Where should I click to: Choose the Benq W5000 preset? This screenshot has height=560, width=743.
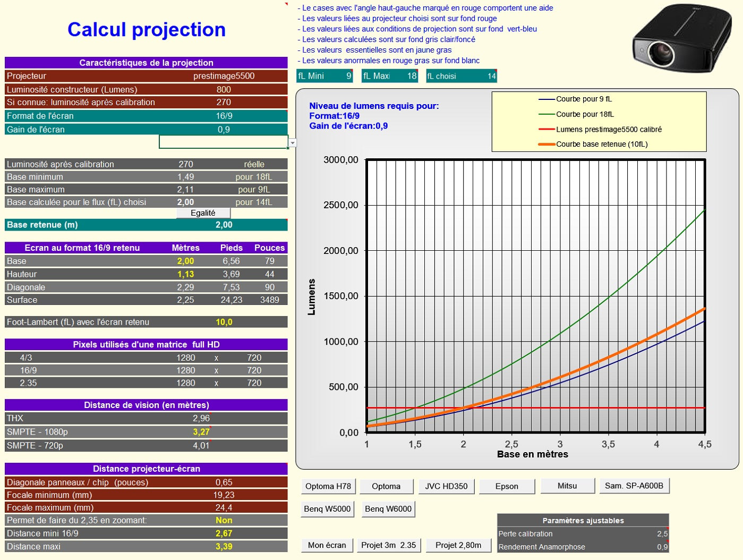pyautogui.click(x=327, y=509)
